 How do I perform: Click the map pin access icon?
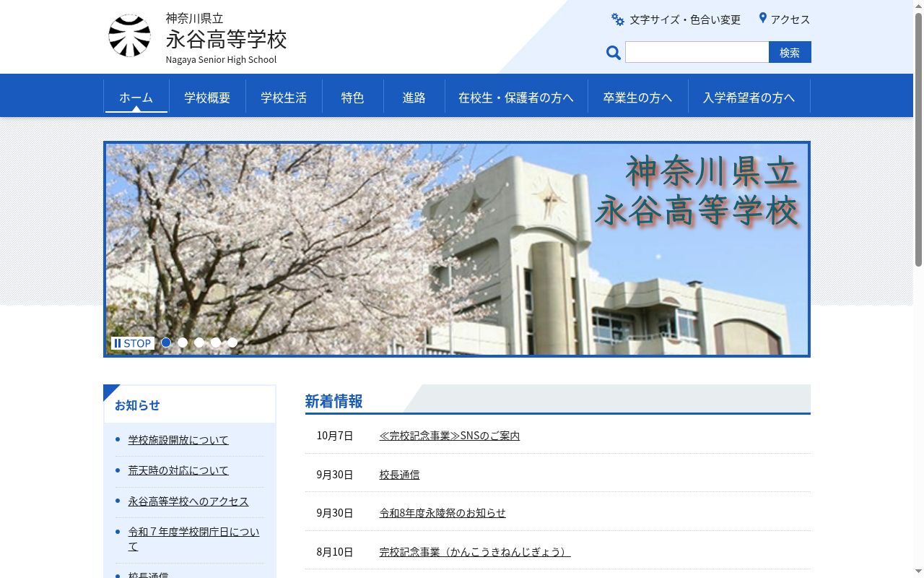pyautogui.click(x=762, y=18)
